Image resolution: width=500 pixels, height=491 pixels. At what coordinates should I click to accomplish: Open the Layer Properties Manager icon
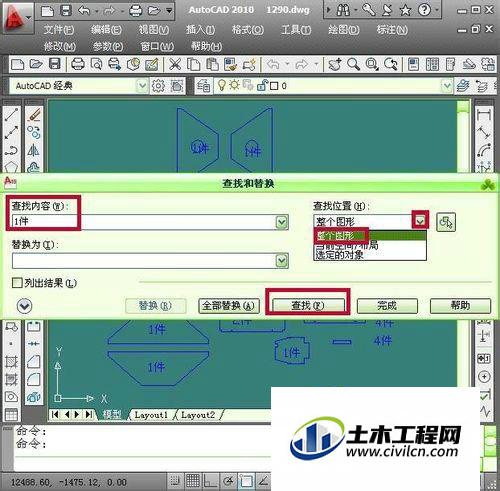[x=203, y=86]
